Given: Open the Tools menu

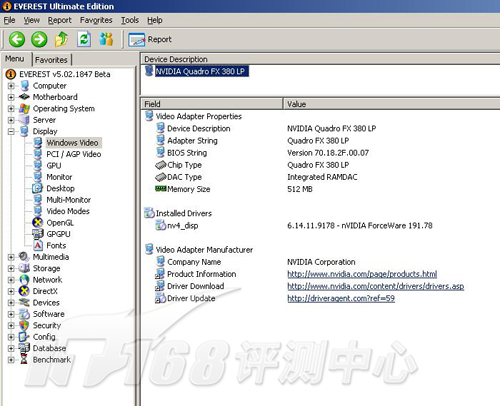Looking at the screenshot, I should coord(130,20).
